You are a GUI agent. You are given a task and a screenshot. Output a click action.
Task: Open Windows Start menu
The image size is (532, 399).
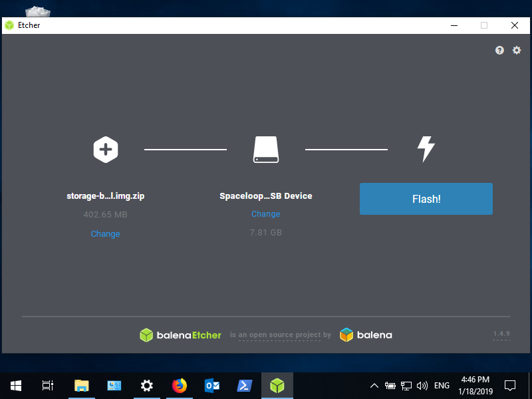click(15, 386)
